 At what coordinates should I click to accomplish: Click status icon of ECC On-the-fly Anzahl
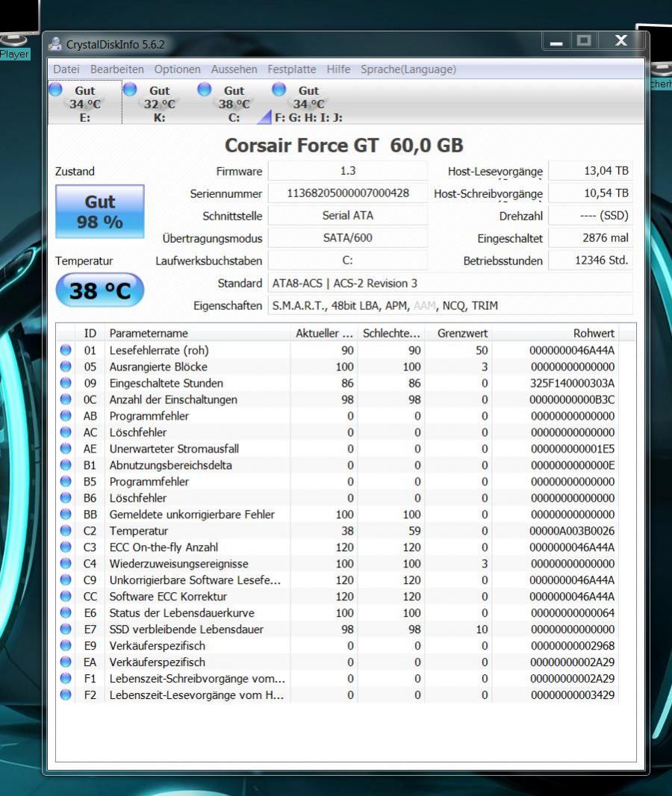pos(66,547)
